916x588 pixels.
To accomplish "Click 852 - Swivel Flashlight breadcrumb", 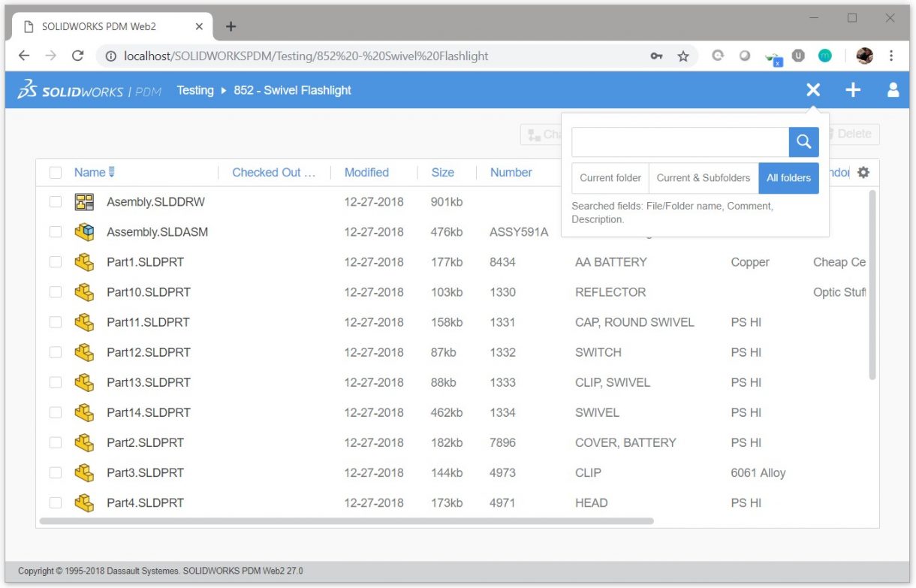I will pyautogui.click(x=293, y=90).
